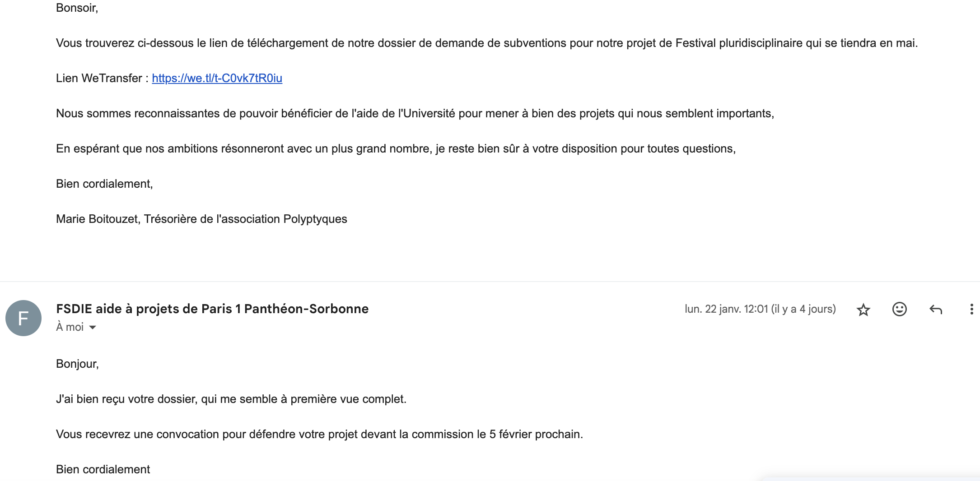Star the FSDIE reply message
The image size is (980, 481).
[863, 310]
